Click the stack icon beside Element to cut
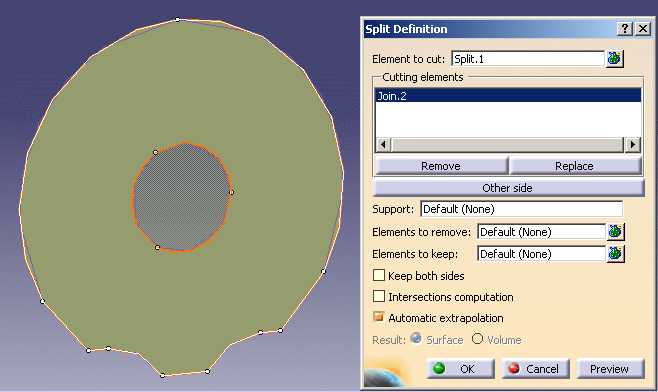 coord(614,59)
